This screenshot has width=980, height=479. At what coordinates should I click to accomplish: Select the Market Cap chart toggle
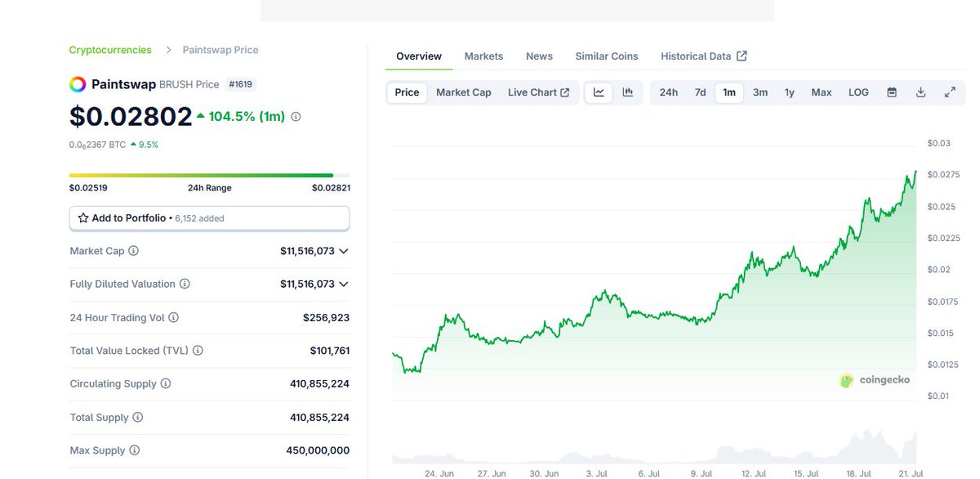[464, 92]
